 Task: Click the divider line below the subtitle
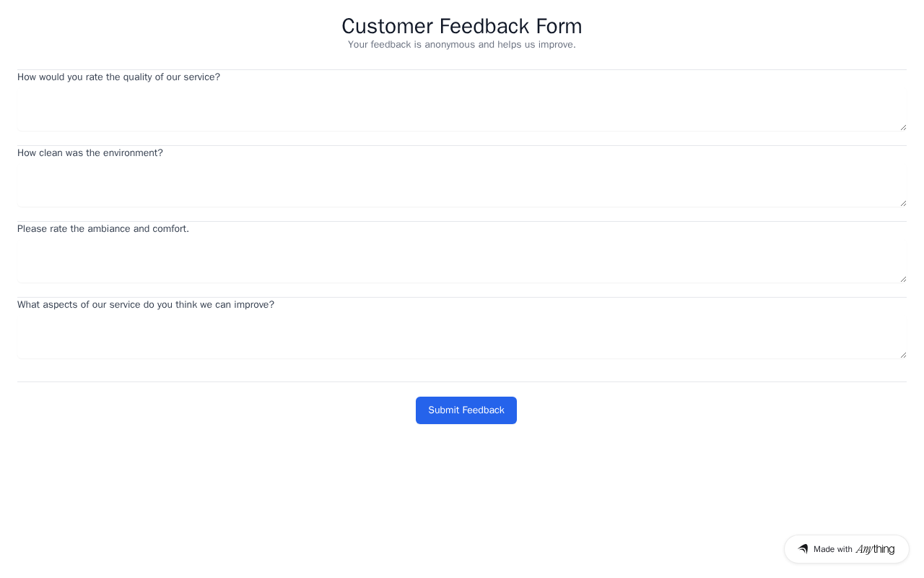[462, 69]
